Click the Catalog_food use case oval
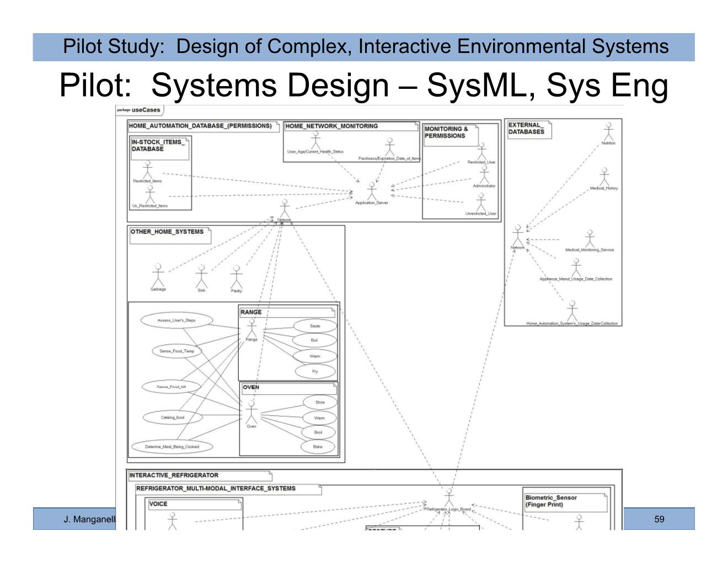Screen dimensions: 728x563 173,418
